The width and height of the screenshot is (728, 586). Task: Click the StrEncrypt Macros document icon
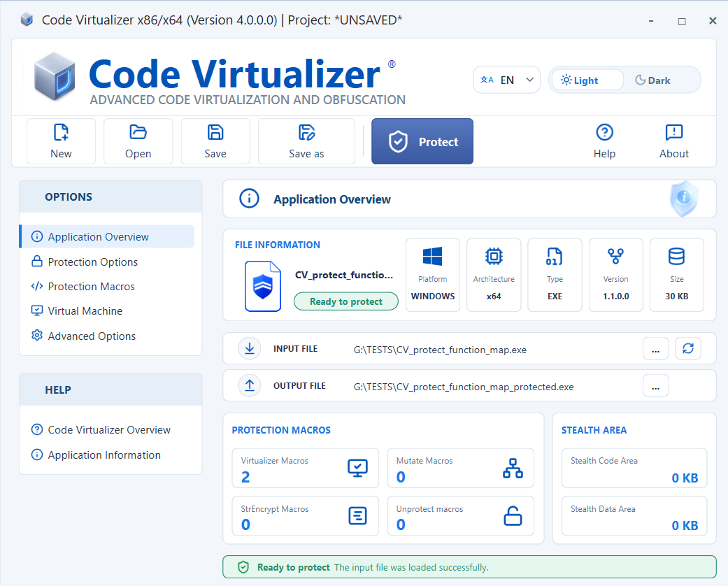point(357,515)
